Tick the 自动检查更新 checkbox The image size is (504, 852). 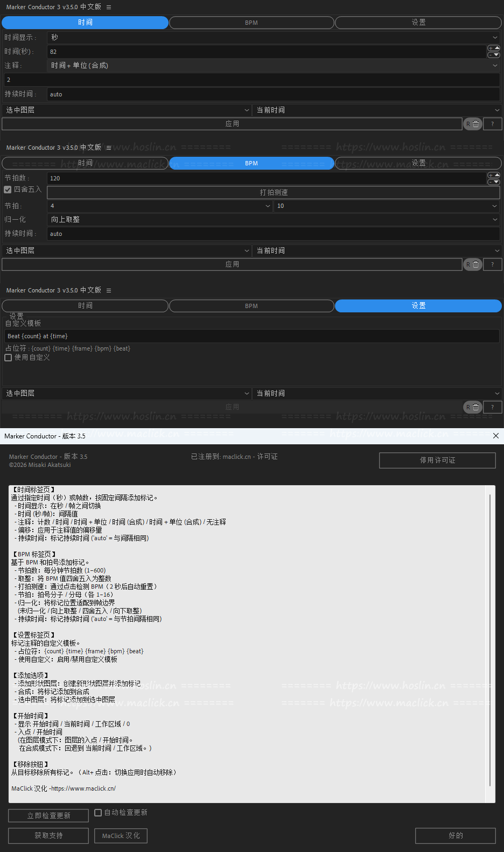(98, 813)
